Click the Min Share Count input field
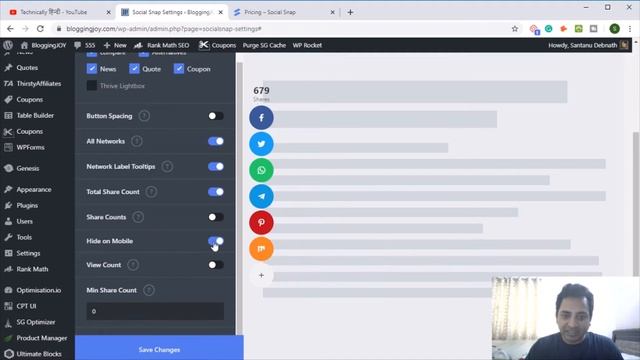The height and width of the screenshot is (360, 640). 155,311
